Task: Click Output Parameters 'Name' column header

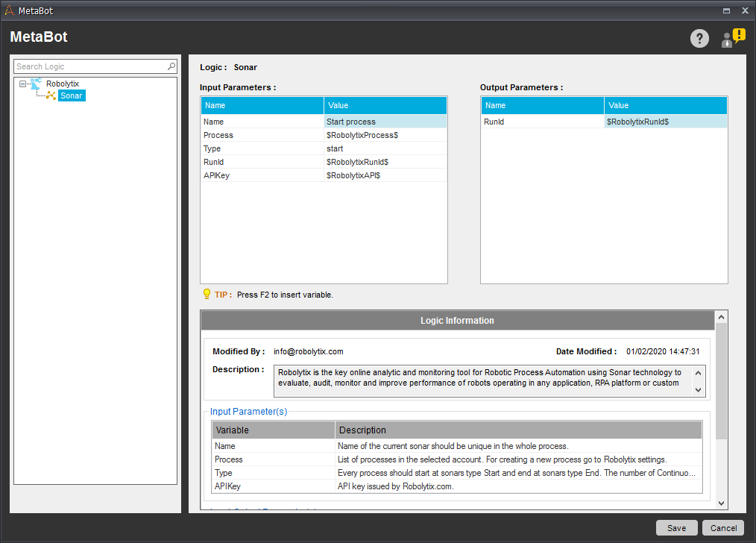Action: pyautogui.click(x=543, y=105)
